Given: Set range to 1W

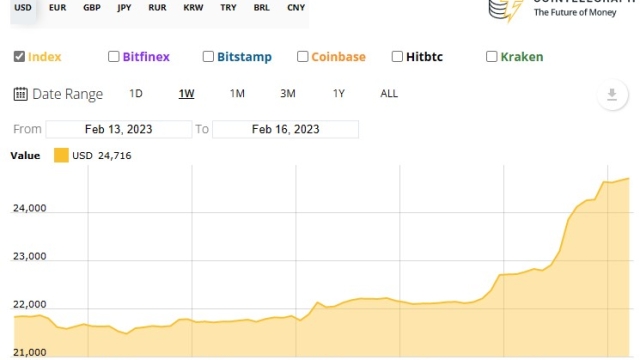Looking at the screenshot, I should [x=187, y=93].
